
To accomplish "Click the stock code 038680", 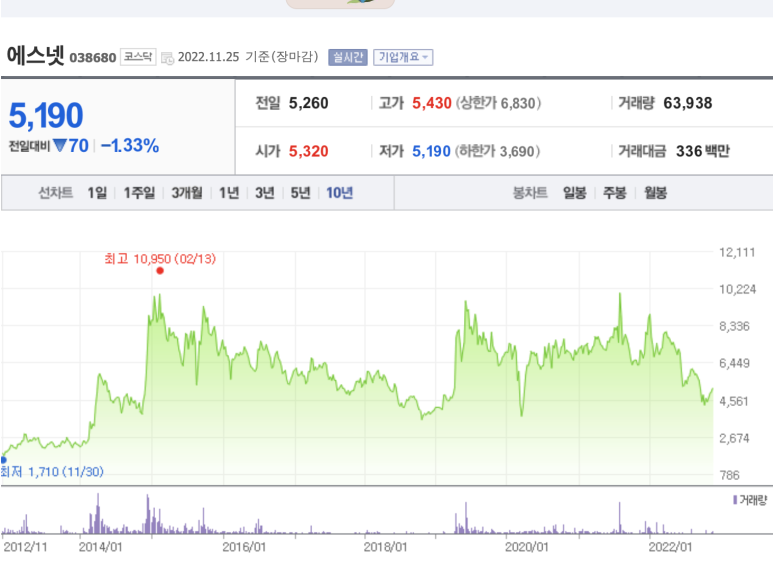I will point(93,58).
